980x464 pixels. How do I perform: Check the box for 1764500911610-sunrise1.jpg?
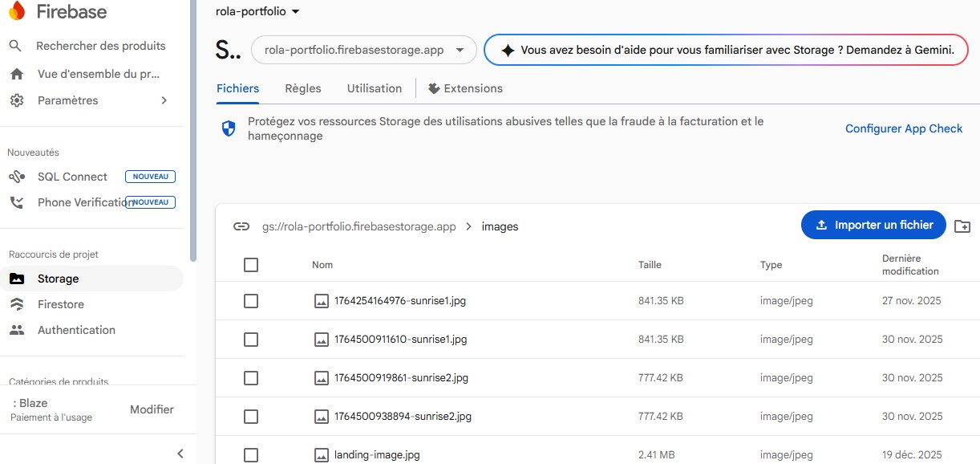point(251,340)
